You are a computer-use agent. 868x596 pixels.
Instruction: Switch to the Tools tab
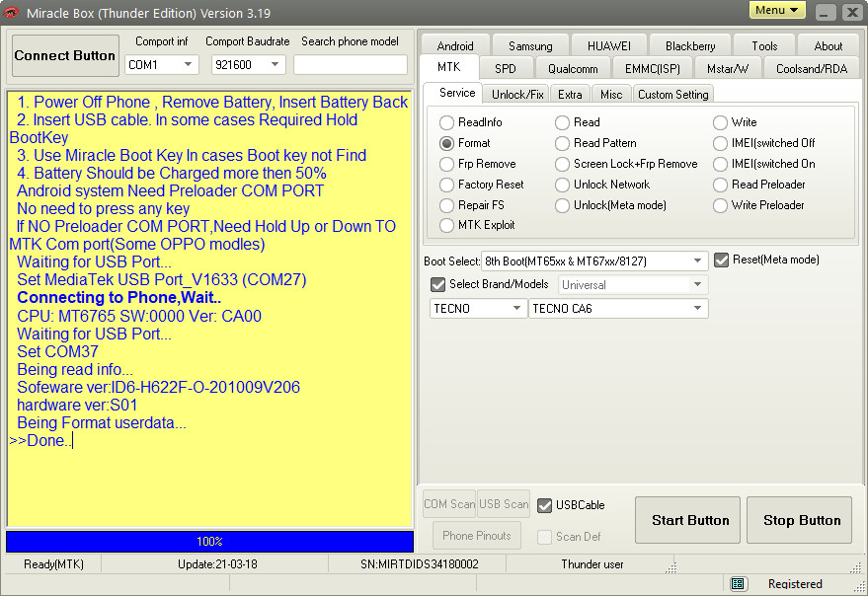pos(764,45)
